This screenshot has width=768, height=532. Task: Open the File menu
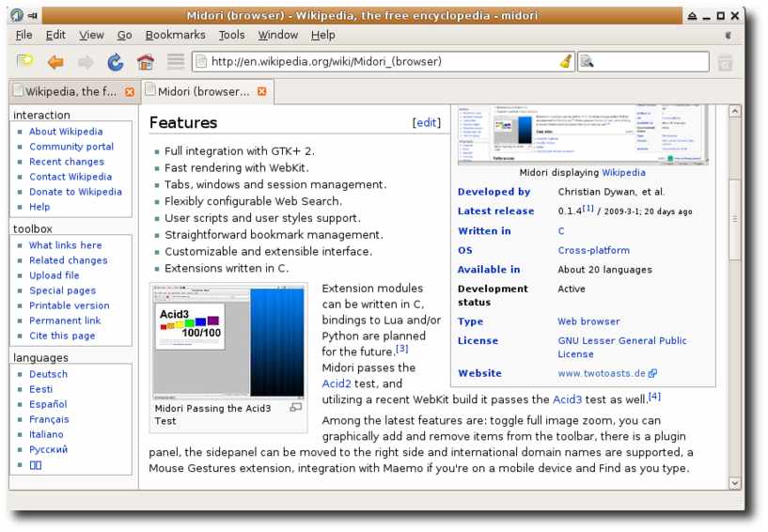(24, 36)
